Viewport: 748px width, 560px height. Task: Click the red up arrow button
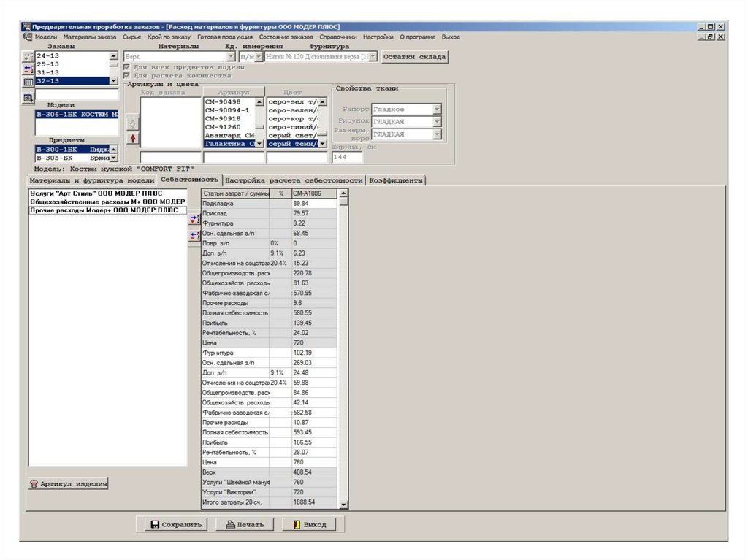point(132,139)
